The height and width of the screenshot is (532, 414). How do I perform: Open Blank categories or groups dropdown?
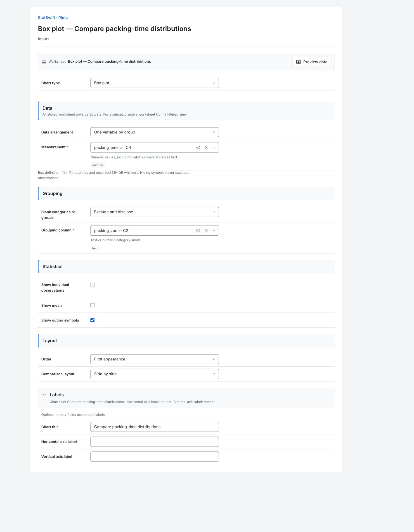coord(155,212)
